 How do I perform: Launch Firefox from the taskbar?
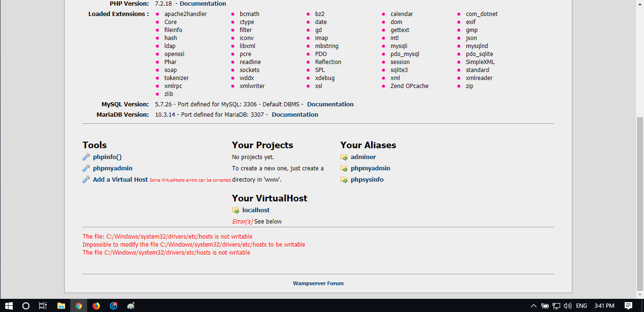[96, 305]
